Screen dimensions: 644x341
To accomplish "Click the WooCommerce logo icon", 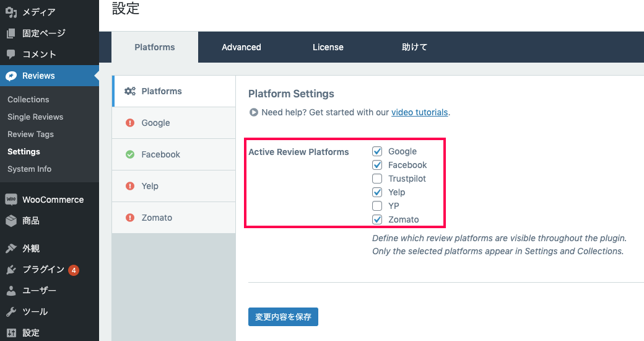I will click(11, 200).
